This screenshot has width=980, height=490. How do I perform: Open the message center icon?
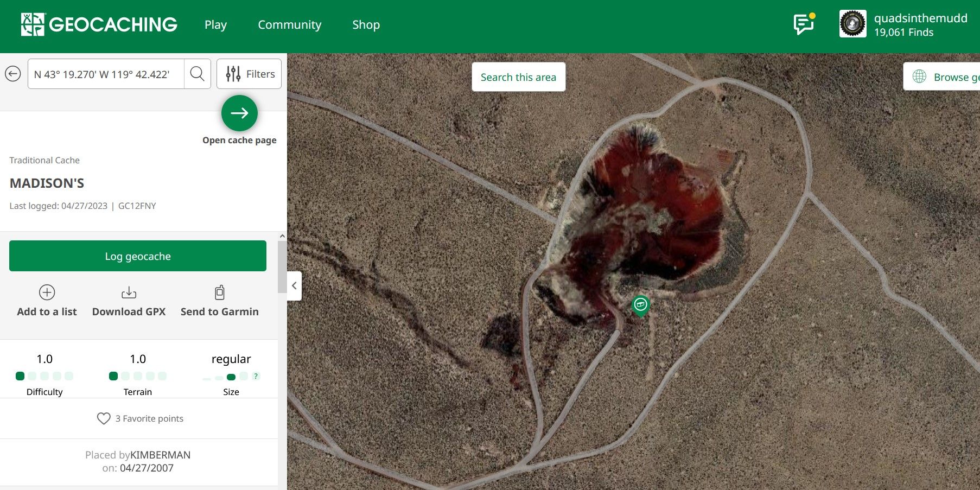(803, 24)
